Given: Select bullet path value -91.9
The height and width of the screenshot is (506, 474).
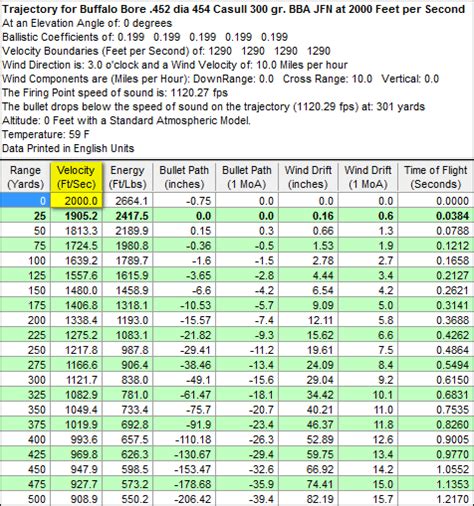Looking at the screenshot, I should click(184, 425).
